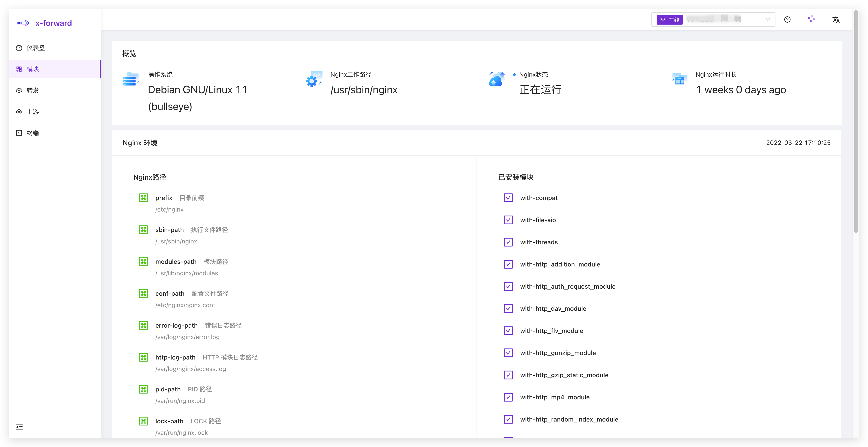Open the 仪表盘 dashboard menu item

(x=36, y=48)
